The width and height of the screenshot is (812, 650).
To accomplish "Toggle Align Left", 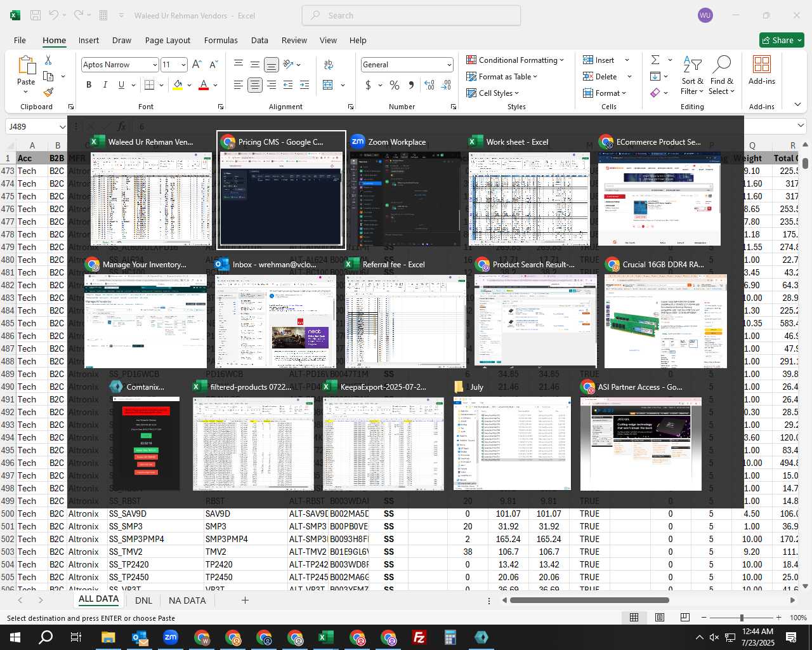I will tap(239, 85).
